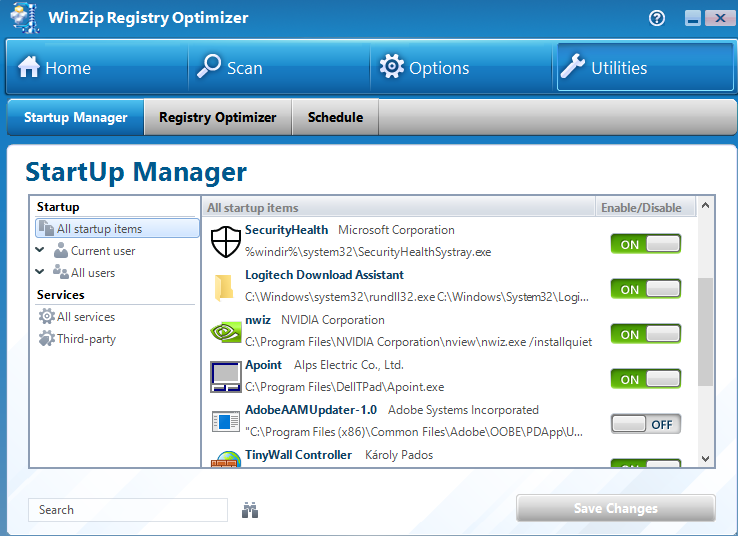This screenshot has width=738, height=536.
Task: Click the SecurityHealthSystray.exe path text
Action: (368, 252)
